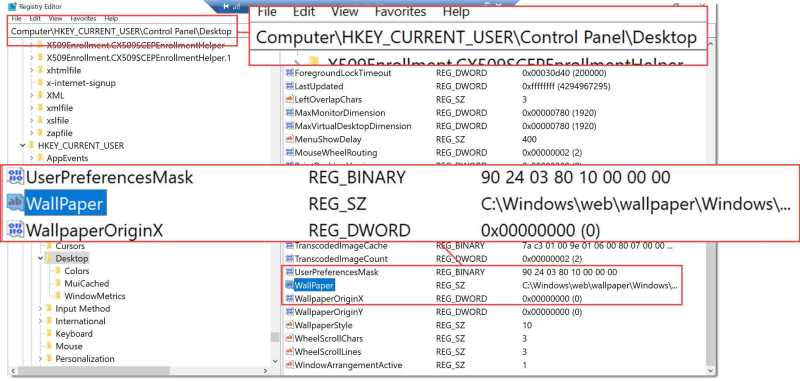Open the File menu in Registry Editor
Screen dimensions: 800x381
[16, 18]
